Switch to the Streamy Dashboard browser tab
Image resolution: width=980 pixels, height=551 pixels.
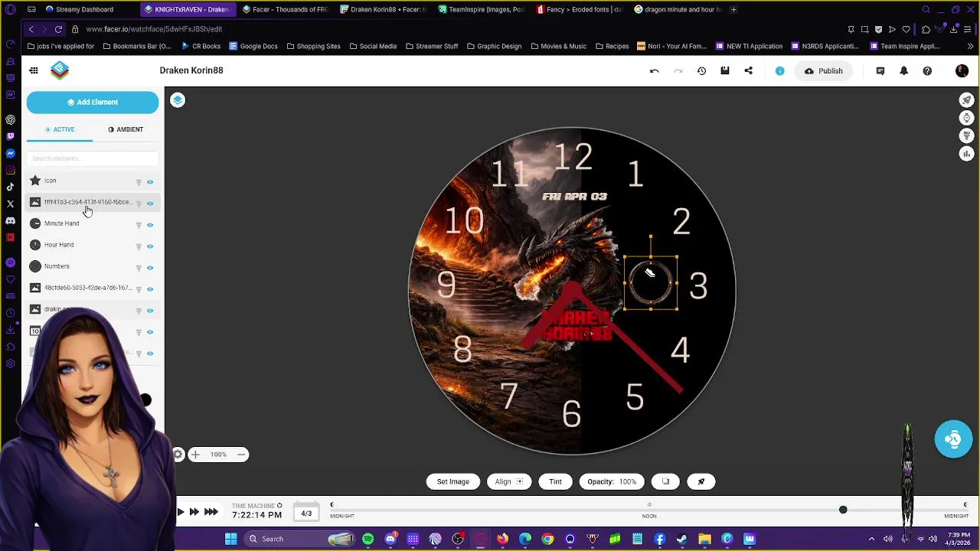(84, 9)
